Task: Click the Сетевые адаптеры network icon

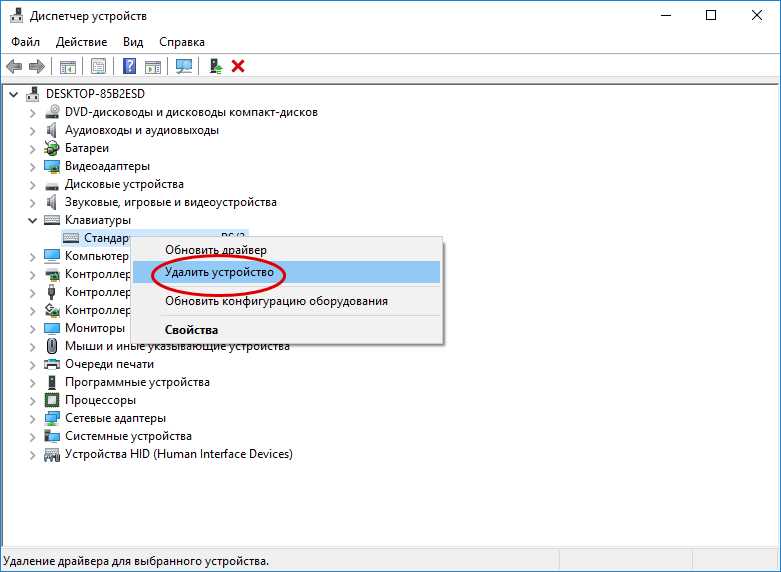Action: click(52, 418)
